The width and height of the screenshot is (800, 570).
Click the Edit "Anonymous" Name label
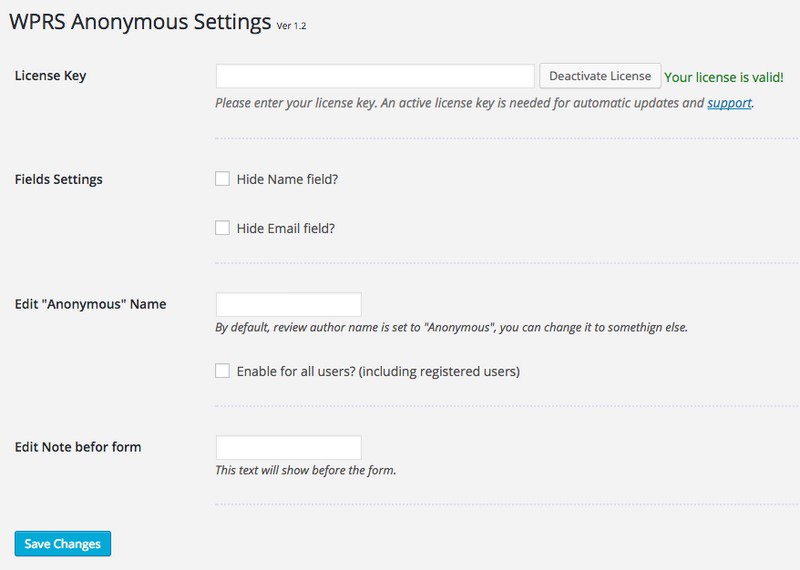coord(90,304)
